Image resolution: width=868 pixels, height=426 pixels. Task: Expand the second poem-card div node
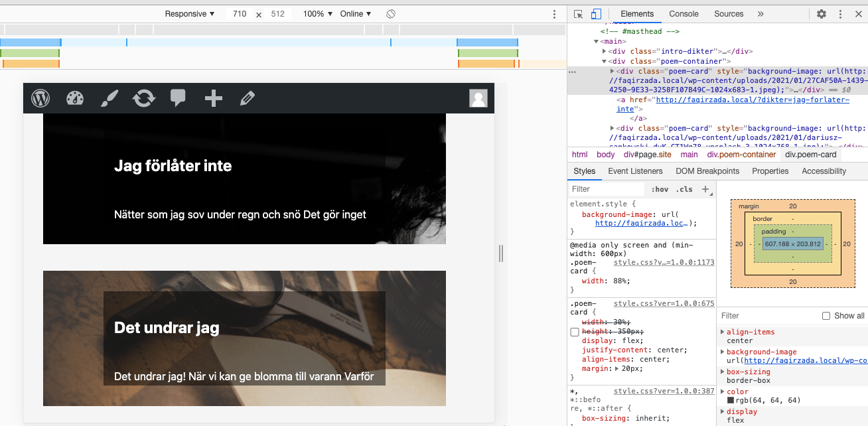pos(613,129)
